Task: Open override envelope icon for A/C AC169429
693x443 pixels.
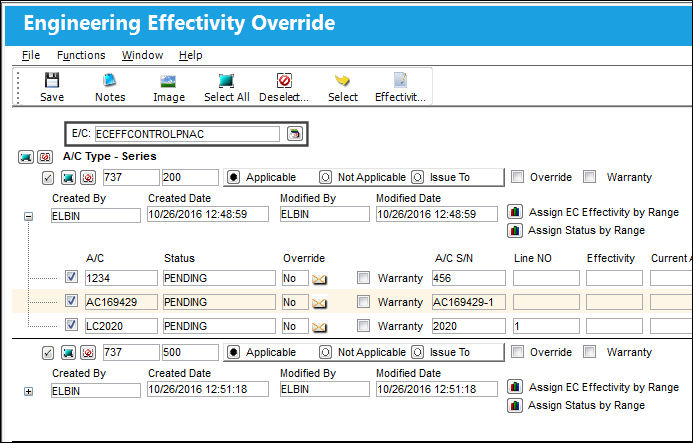Action: click(x=320, y=303)
